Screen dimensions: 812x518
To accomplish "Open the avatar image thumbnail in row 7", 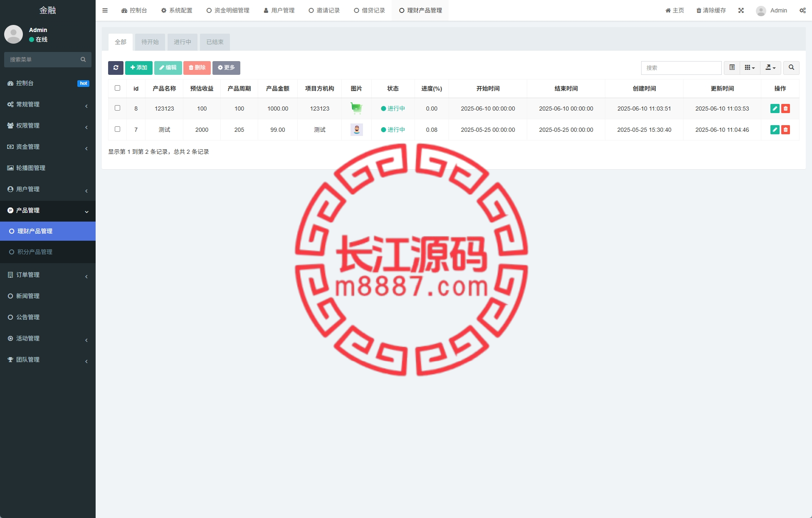I will pos(356,130).
